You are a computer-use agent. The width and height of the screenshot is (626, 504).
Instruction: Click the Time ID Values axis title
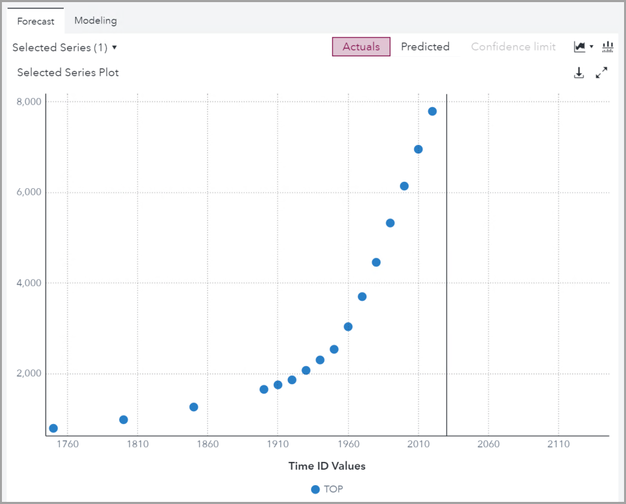326,466
